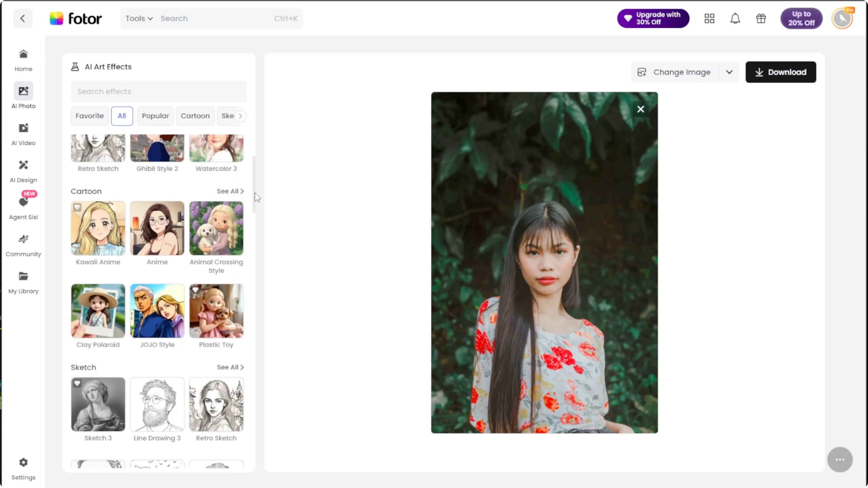Favorite the Sketch 3 effect heart
The width and height of the screenshot is (868, 488).
[77, 383]
